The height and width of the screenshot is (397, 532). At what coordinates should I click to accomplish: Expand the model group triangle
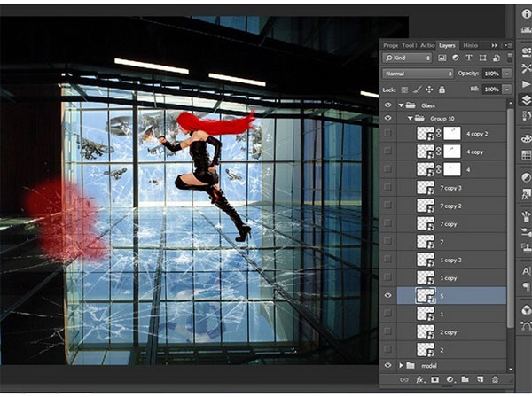coord(401,365)
